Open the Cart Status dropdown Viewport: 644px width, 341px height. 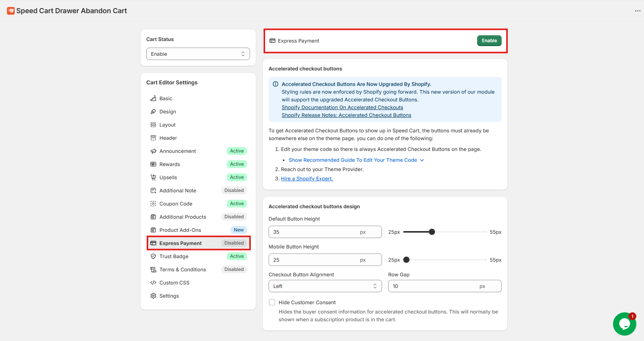(198, 54)
